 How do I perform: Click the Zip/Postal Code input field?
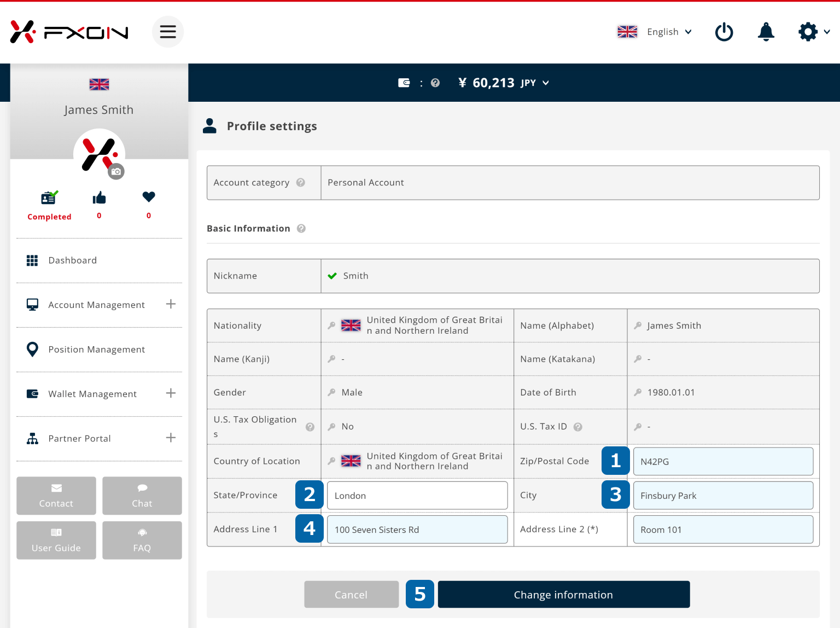(x=722, y=462)
